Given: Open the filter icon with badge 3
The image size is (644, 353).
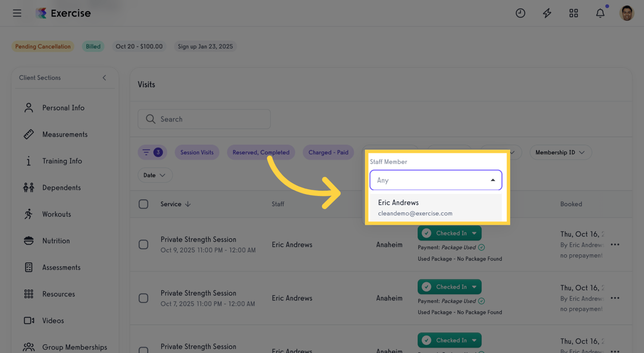Looking at the screenshot, I should pos(152,152).
